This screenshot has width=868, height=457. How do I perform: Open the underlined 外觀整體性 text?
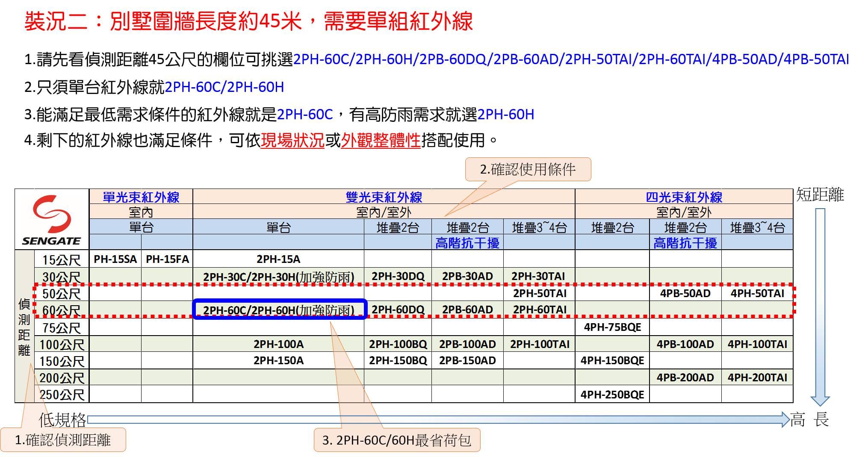coord(381,140)
